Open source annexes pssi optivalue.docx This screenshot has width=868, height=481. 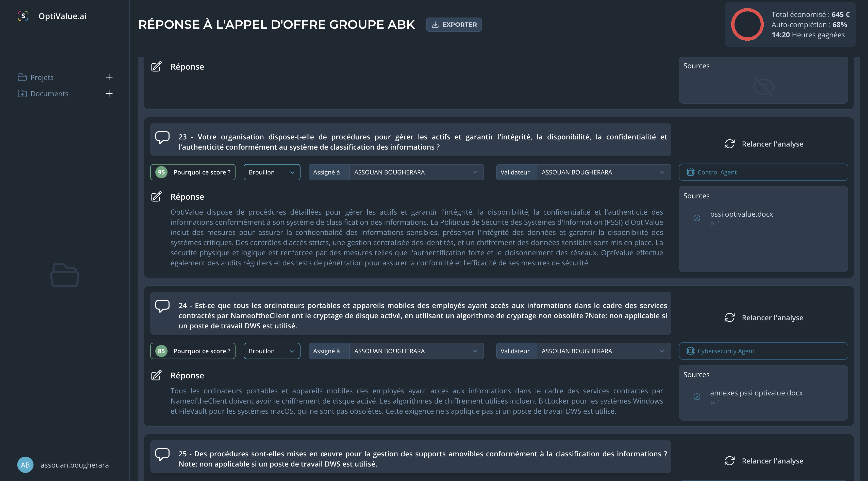756,393
